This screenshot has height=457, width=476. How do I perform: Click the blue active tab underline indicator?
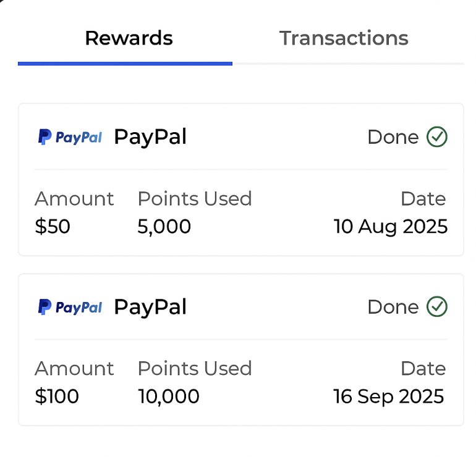(x=125, y=63)
